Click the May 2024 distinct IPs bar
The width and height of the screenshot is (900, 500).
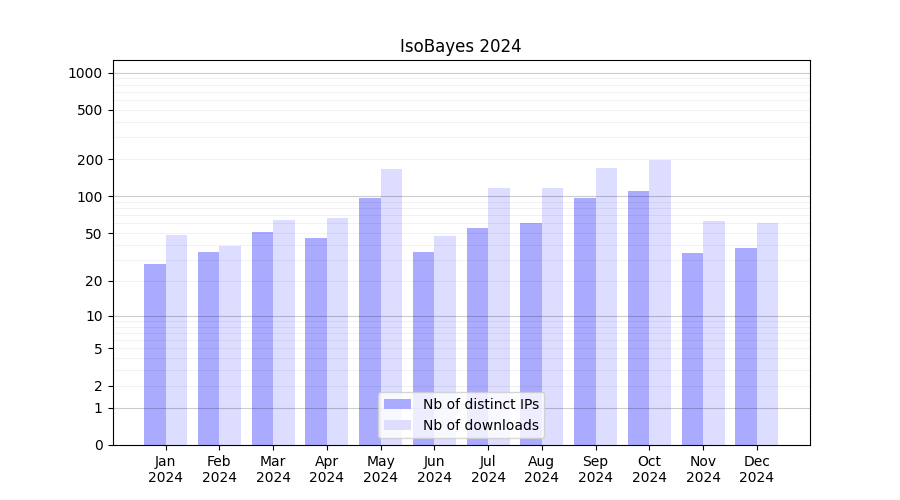[370, 321]
